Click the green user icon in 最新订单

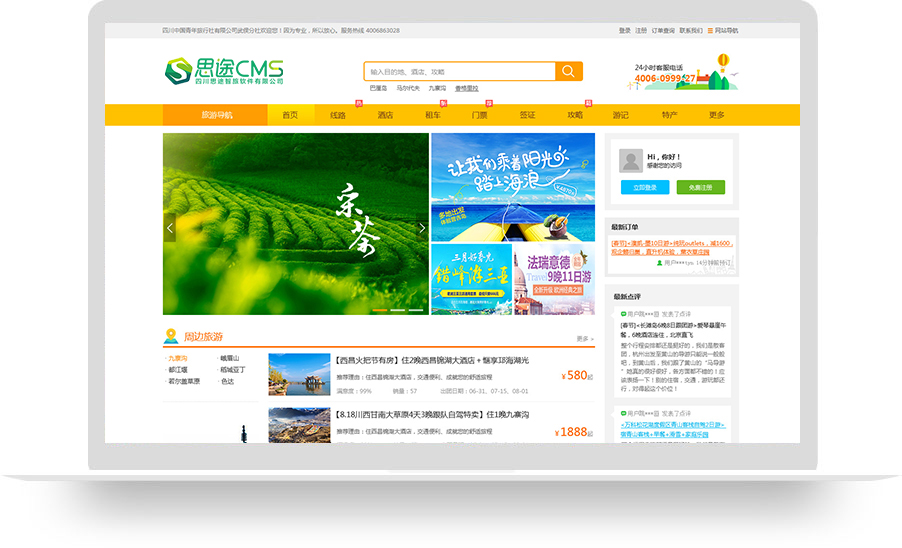pos(660,262)
